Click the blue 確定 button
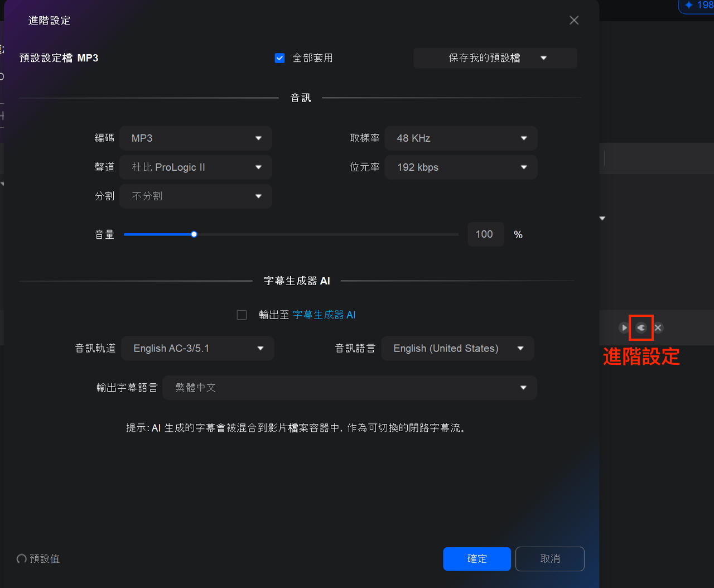The width and height of the screenshot is (714, 588). pos(477,559)
